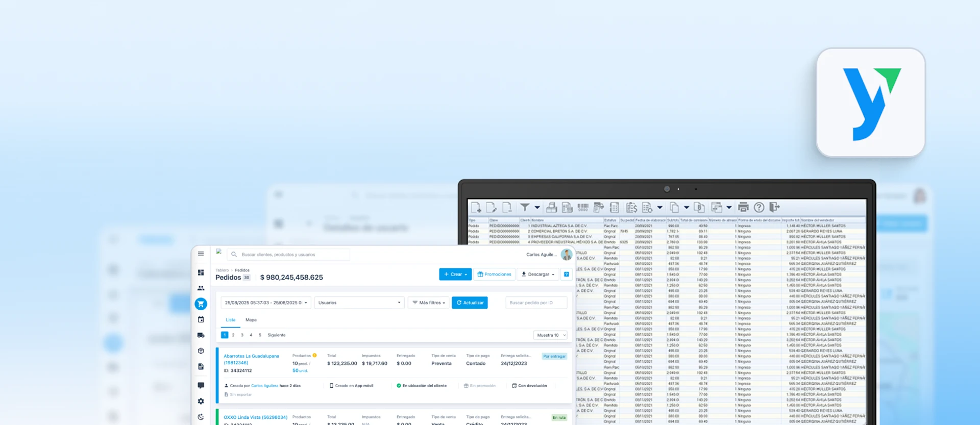The width and height of the screenshot is (980, 425).
Task: Click the funnel filter icon in the laptop toolbar
Action: point(525,207)
